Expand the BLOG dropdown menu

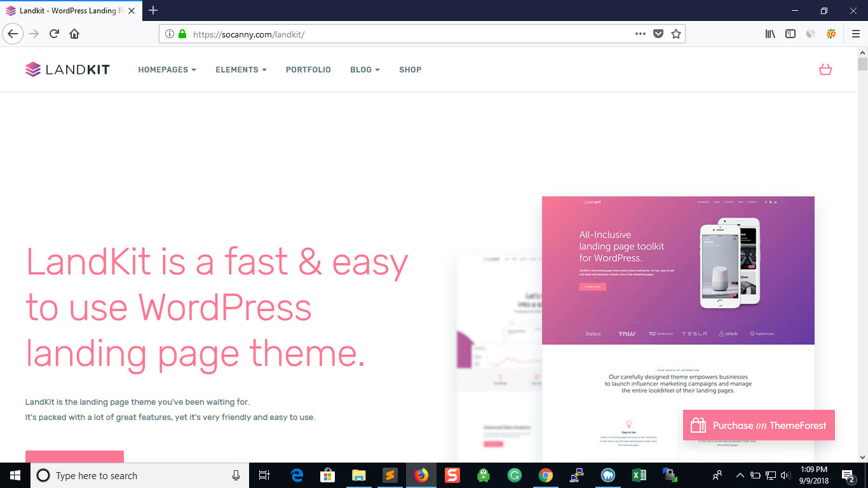coord(365,70)
